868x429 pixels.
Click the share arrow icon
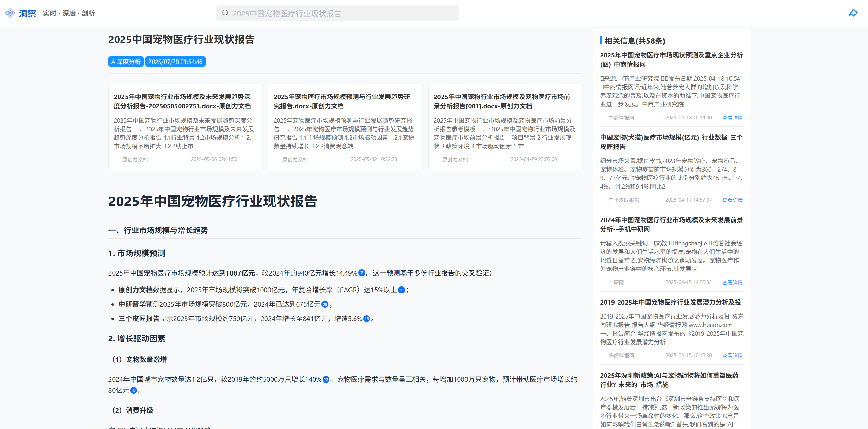coord(853,13)
